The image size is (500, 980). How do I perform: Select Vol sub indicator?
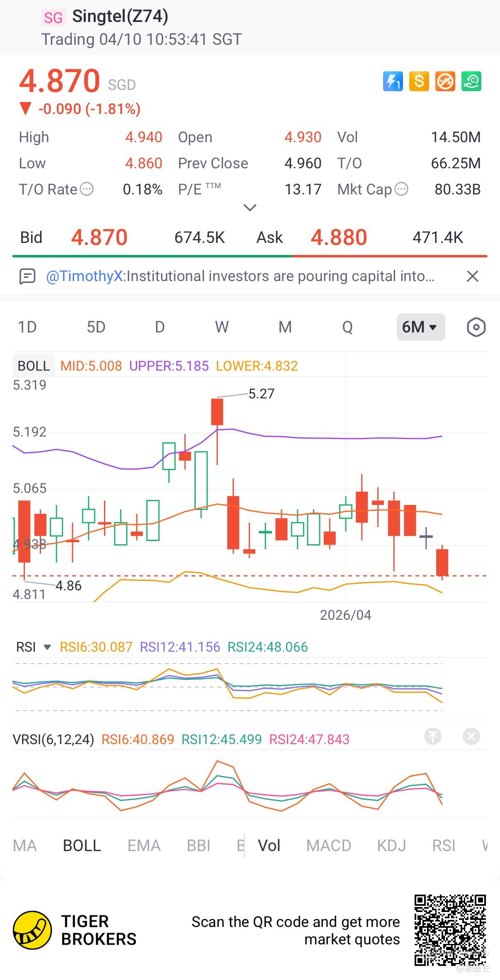point(269,846)
